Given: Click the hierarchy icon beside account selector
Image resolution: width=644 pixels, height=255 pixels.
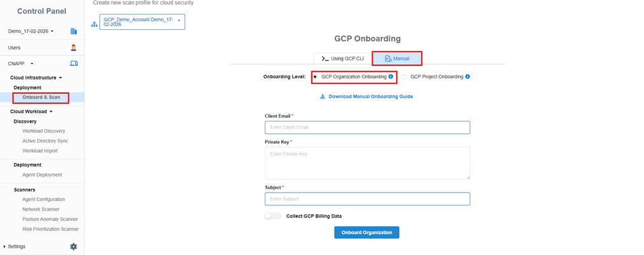Looking at the screenshot, I should click(x=95, y=24).
